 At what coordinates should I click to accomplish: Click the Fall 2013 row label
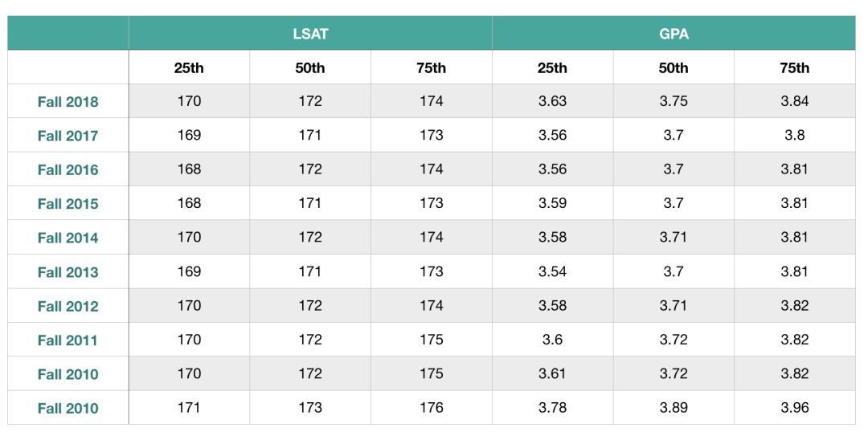pyautogui.click(x=68, y=272)
